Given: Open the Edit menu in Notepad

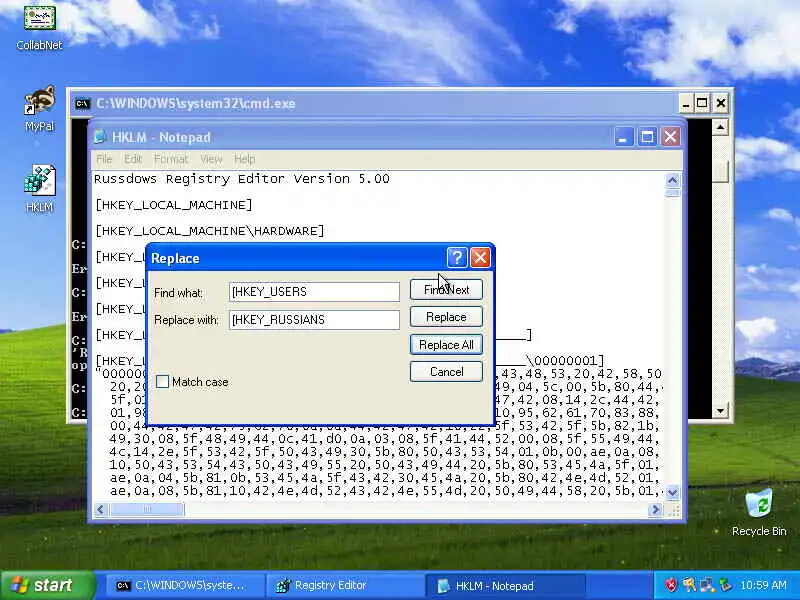Looking at the screenshot, I should (133, 159).
